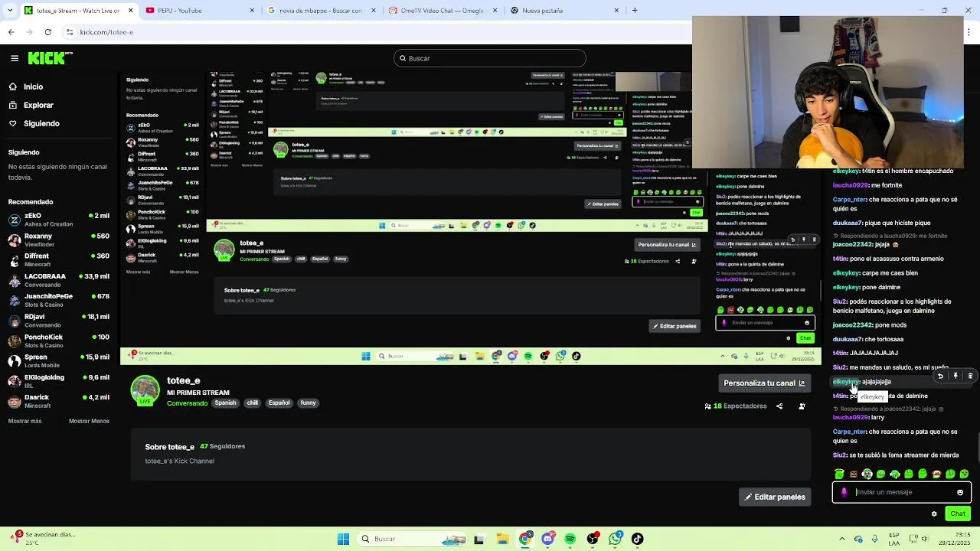
Task: Open recommended channel Spreen
Action: pyautogui.click(x=59, y=360)
